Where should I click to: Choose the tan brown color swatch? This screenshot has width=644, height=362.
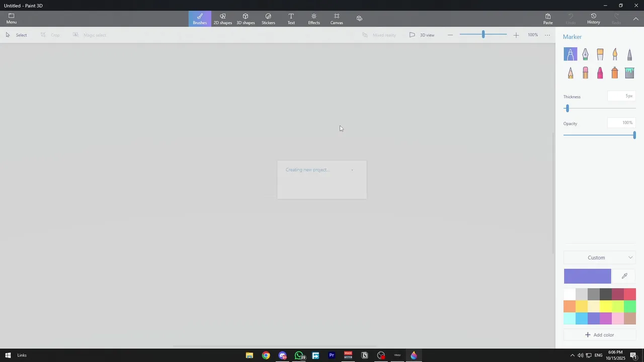[x=630, y=318]
